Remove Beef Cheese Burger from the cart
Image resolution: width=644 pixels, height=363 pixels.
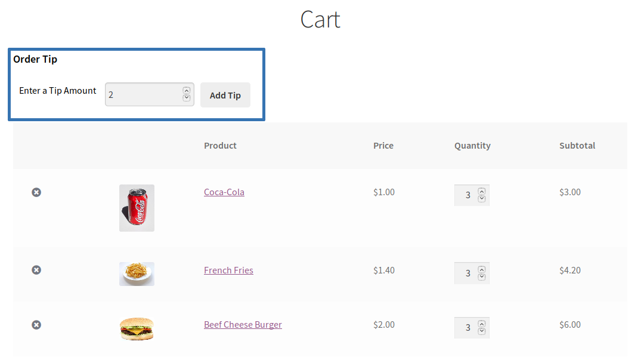point(36,325)
